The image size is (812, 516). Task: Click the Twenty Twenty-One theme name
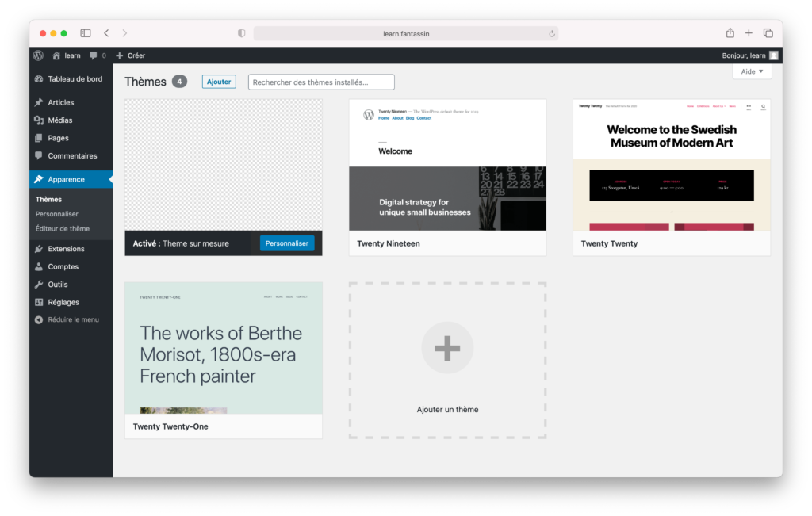170,426
